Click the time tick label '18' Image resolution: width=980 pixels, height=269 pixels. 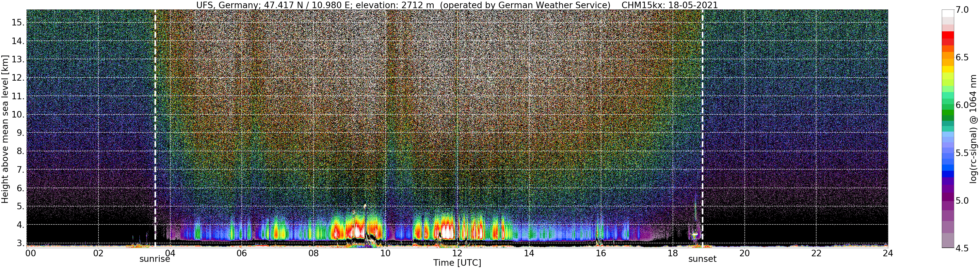tap(673, 253)
